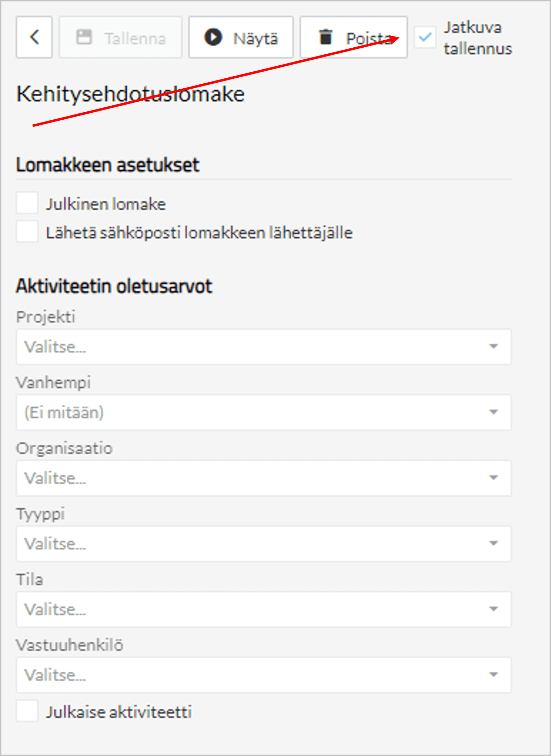Expand the Vanhempi dropdown arrow
The image size is (551, 756).
[493, 412]
